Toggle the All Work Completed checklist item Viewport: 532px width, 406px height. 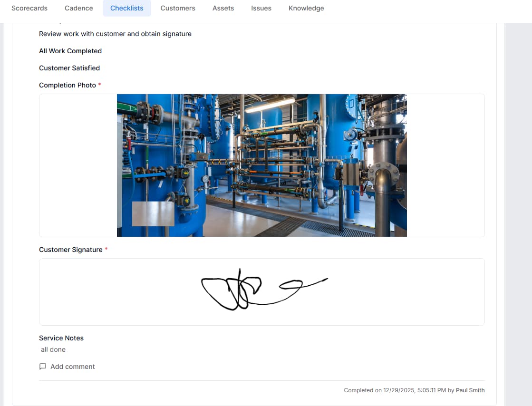click(x=70, y=51)
